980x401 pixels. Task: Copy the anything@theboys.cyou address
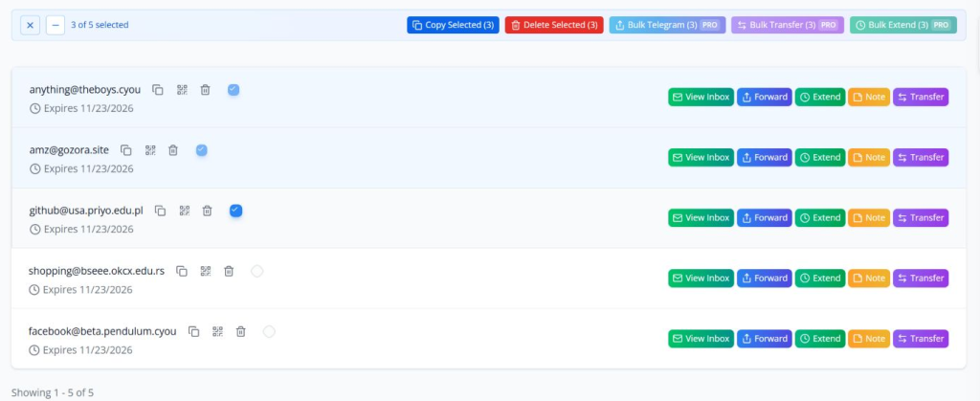point(158,90)
